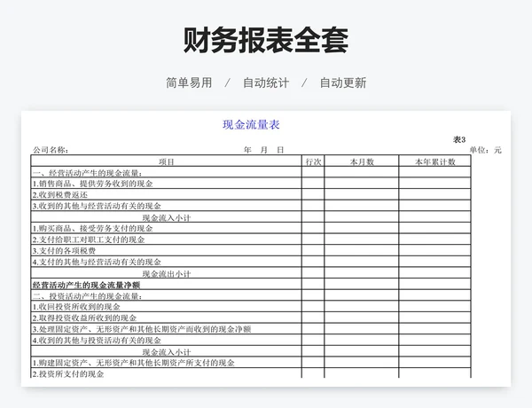
Task: Select the 行次 column header
Action: 313,161
